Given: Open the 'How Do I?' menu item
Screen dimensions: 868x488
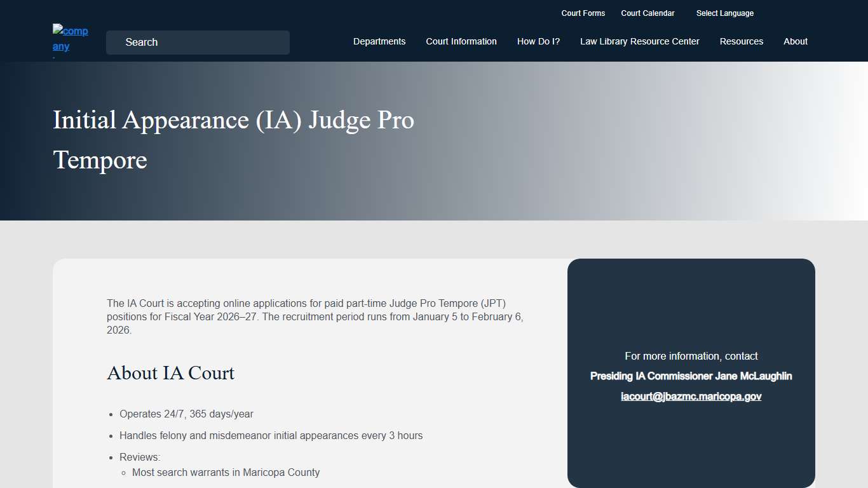Looking at the screenshot, I should point(538,41).
